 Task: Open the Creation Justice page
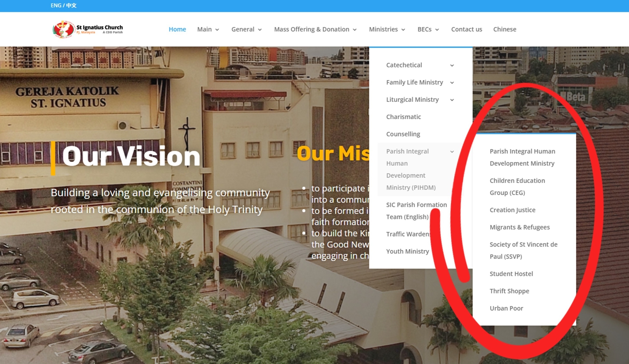pyautogui.click(x=512, y=210)
